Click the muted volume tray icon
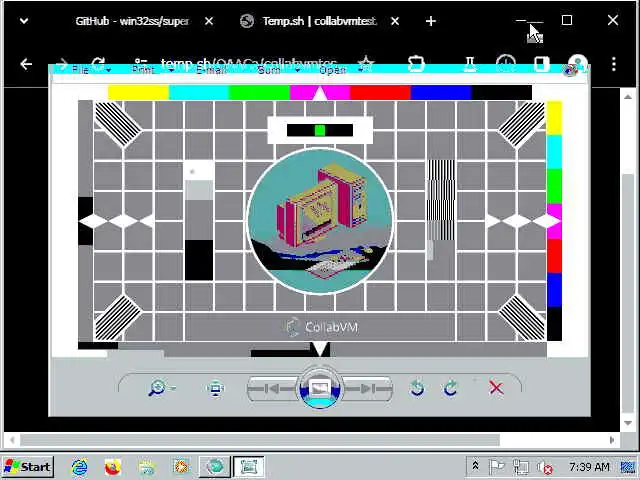Image resolution: width=640 pixels, height=480 pixels. click(x=545, y=467)
